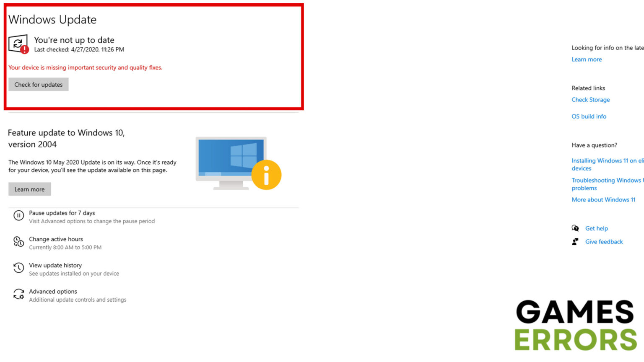Open Learn more link in right panel
The width and height of the screenshot is (644, 362).
587,59
